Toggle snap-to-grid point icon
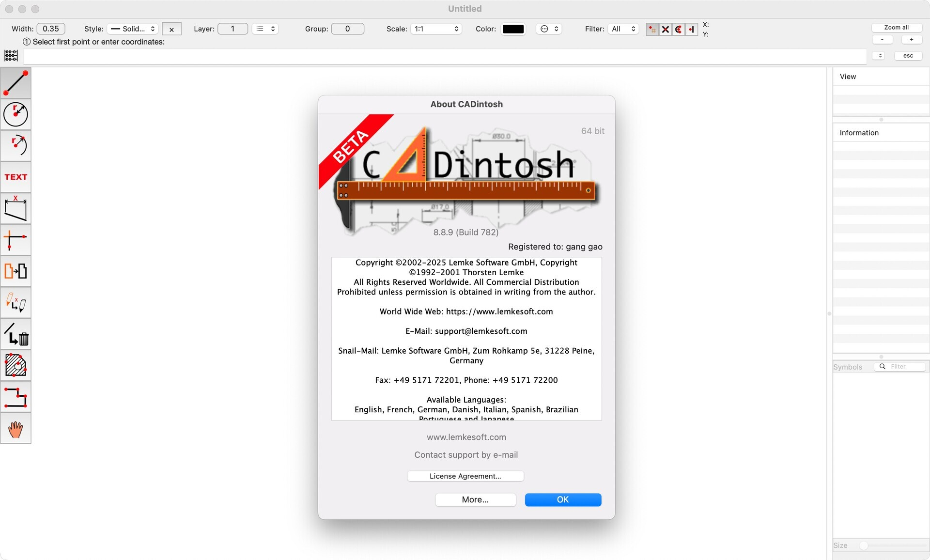930x560 pixels. (652, 30)
